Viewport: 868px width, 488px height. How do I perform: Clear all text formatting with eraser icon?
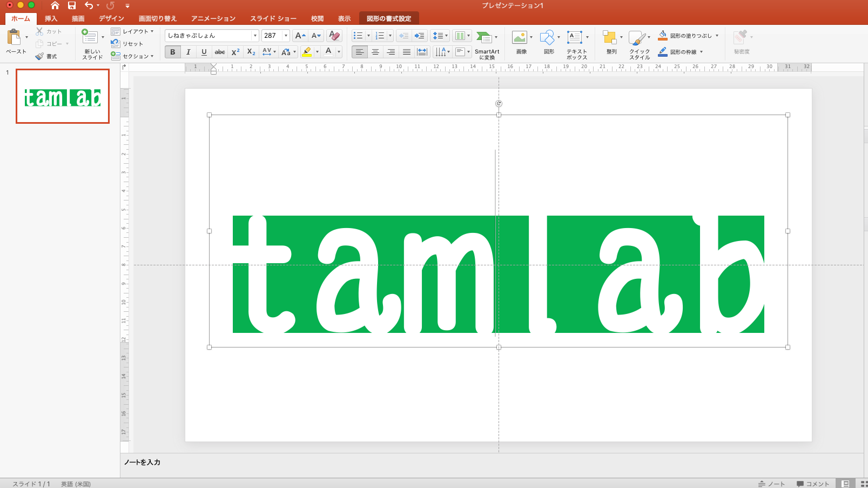(334, 36)
